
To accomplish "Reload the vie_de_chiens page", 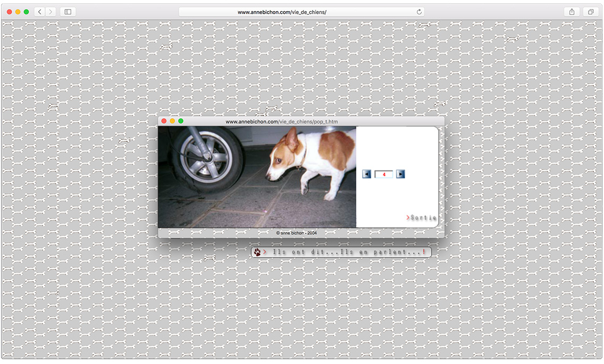I will [419, 12].
